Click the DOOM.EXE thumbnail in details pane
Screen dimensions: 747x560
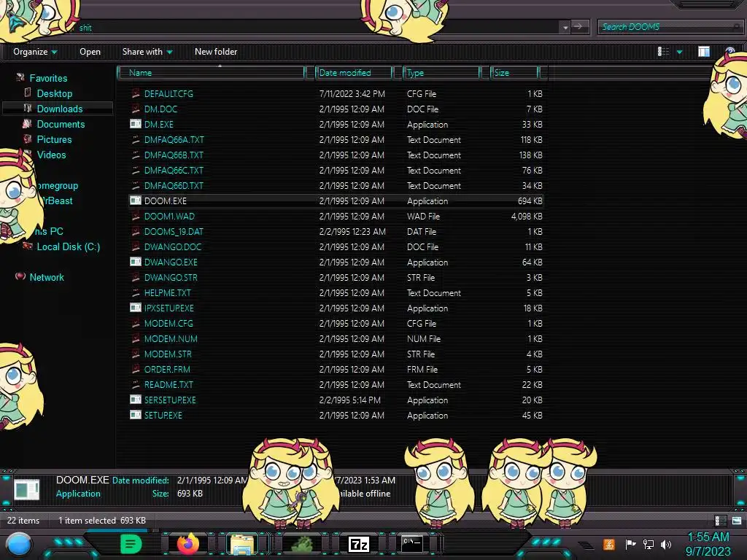27,489
